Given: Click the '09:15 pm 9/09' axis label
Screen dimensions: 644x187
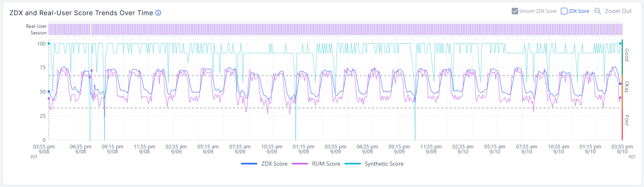Looking at the screenshot, I should point(399,149).
